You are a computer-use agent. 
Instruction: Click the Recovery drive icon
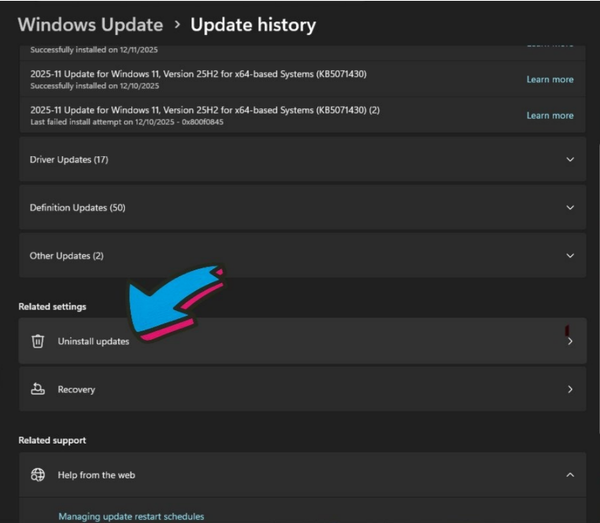38,389
